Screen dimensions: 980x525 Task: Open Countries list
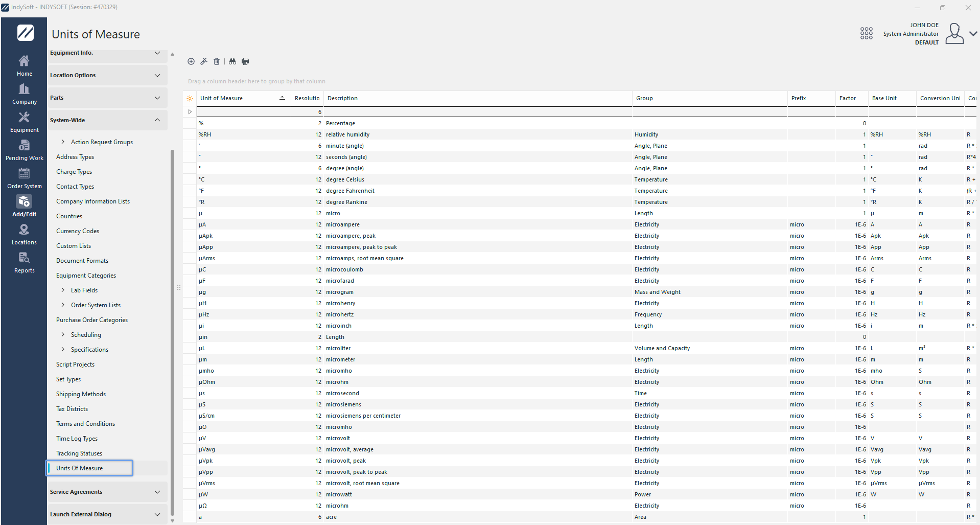(x=69, y=216)
